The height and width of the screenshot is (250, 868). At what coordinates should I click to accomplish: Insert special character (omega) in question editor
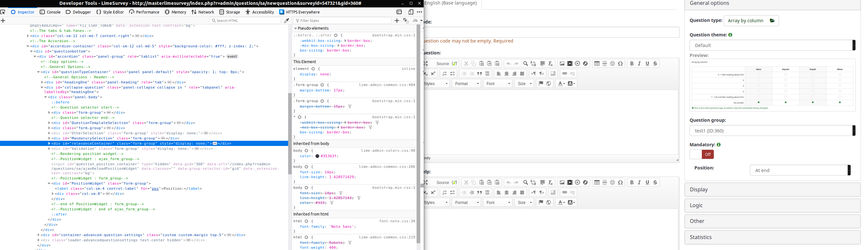pyautogui.click(x=620, y=63)
